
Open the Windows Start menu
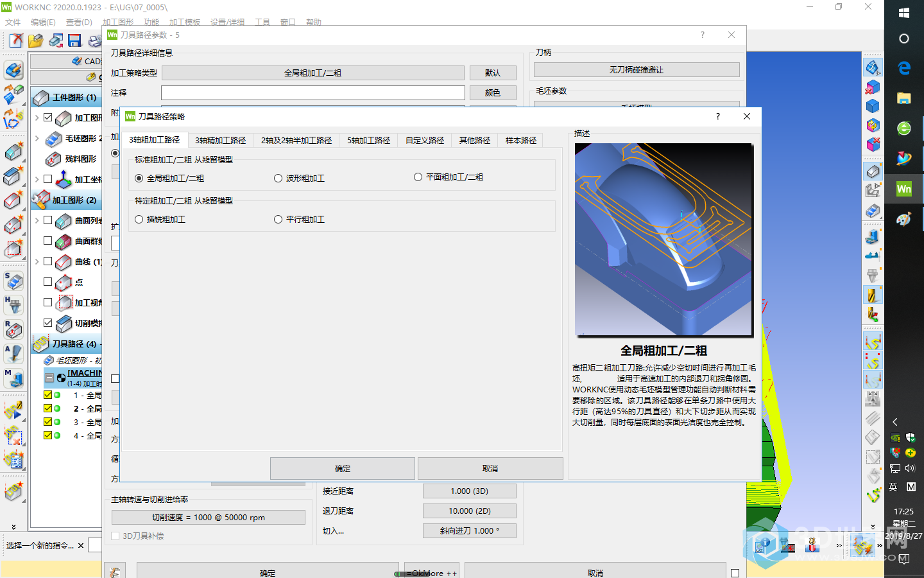tap(903, 13)
